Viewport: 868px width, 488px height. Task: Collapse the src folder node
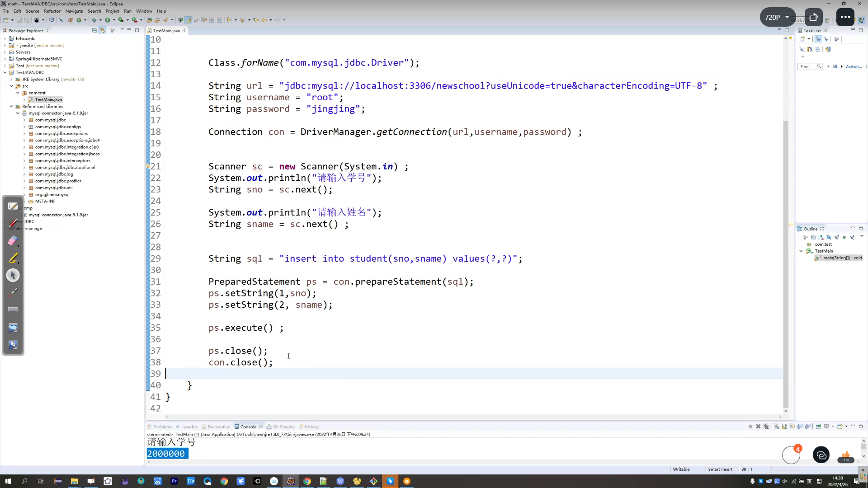[x=11, y=86]
